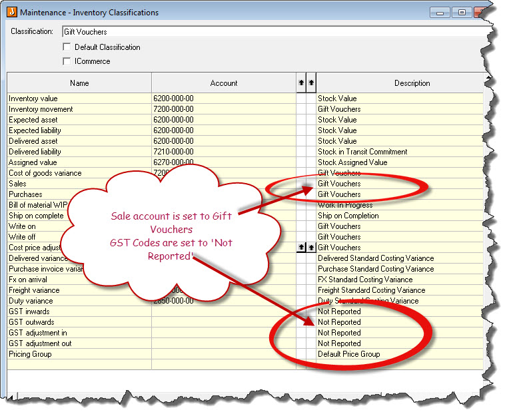The height and width of the screenshot is (420, 511).
Task: Select the Duty variance row name
Action: (x=31, y=301)
